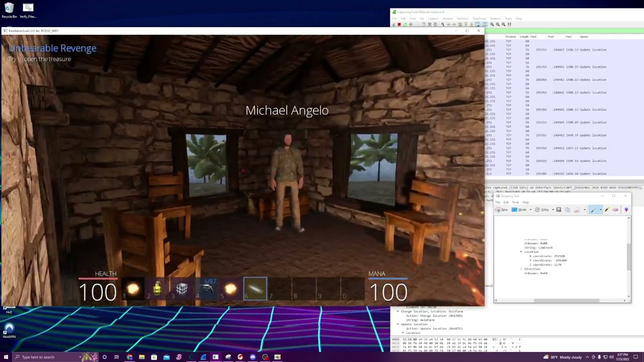
Task: Open the Snipping Tool Help menu
Action: pyautogui.click(x=525, y=202)
